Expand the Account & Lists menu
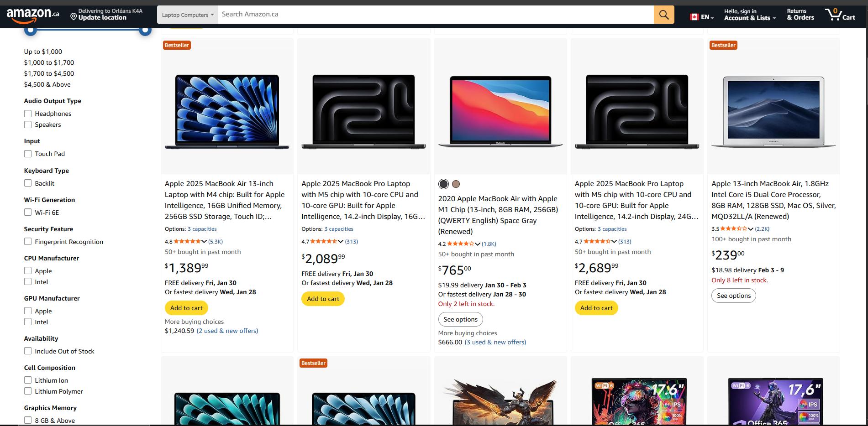 point(750,15)
